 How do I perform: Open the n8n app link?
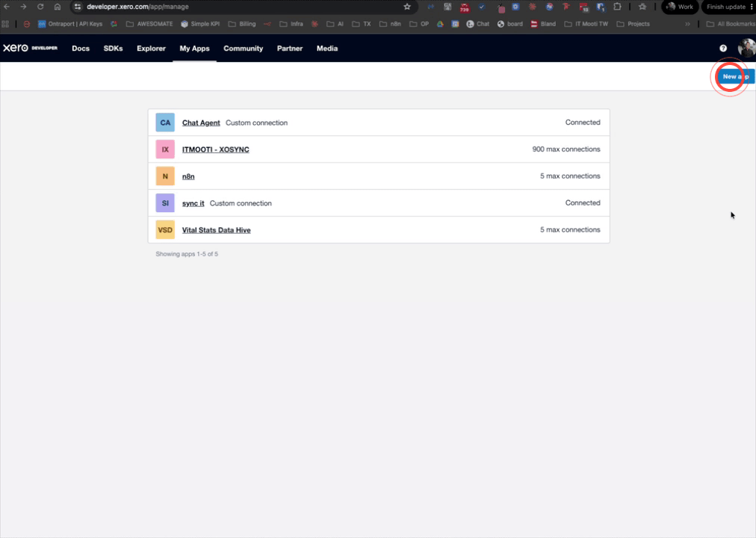click(x=188, y=176)
